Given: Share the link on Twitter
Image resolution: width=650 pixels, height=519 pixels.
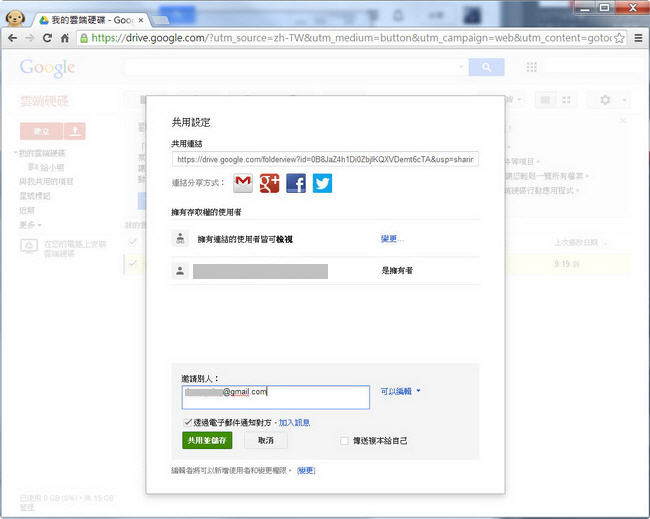Looking at the screenshot, I should coord(323,183).
